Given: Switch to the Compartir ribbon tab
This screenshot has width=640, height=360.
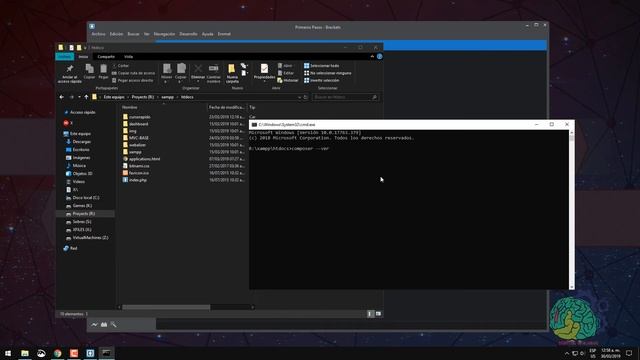Looking at the screenshot, I should (106, 57).
